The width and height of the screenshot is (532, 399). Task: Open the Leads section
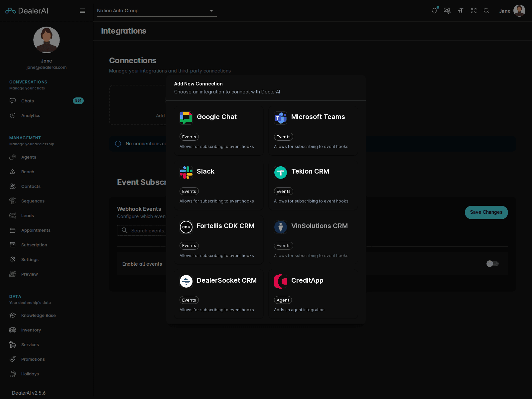pyautogui.click(x=27, y=215)
